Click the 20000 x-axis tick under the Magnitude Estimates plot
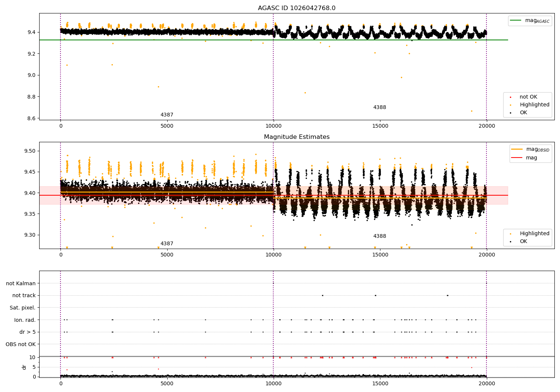Viewport: 560px width, 392px height. coord(486,255)
